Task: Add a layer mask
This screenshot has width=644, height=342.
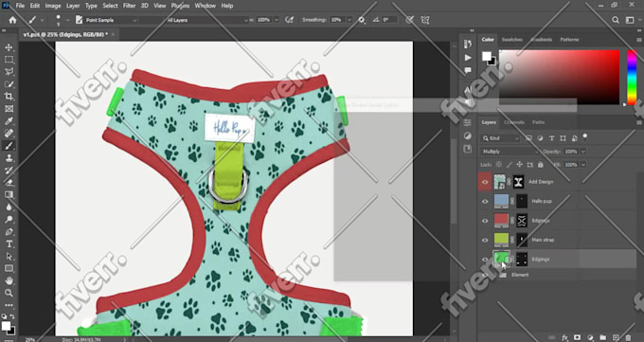Action: 578,337
